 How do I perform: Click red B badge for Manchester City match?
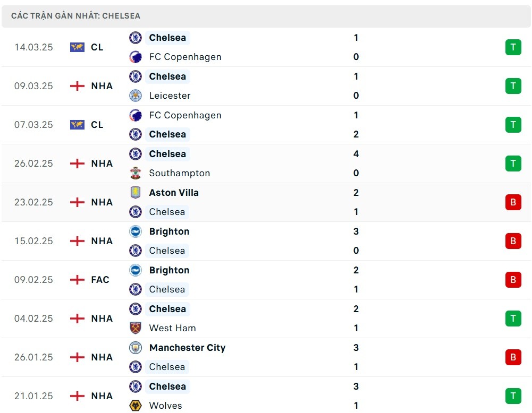[513, 357]
